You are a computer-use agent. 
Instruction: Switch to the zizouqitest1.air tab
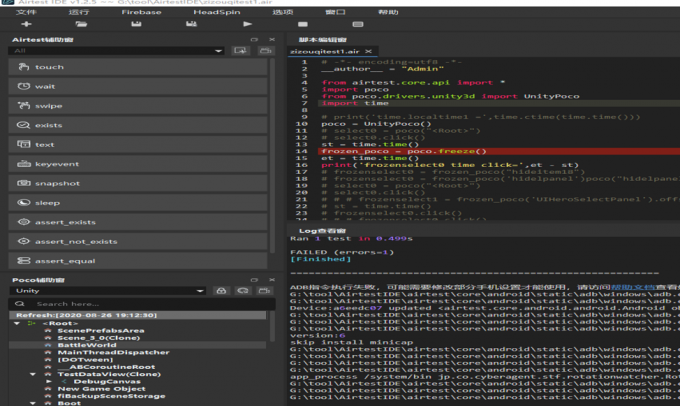point(325,51)
